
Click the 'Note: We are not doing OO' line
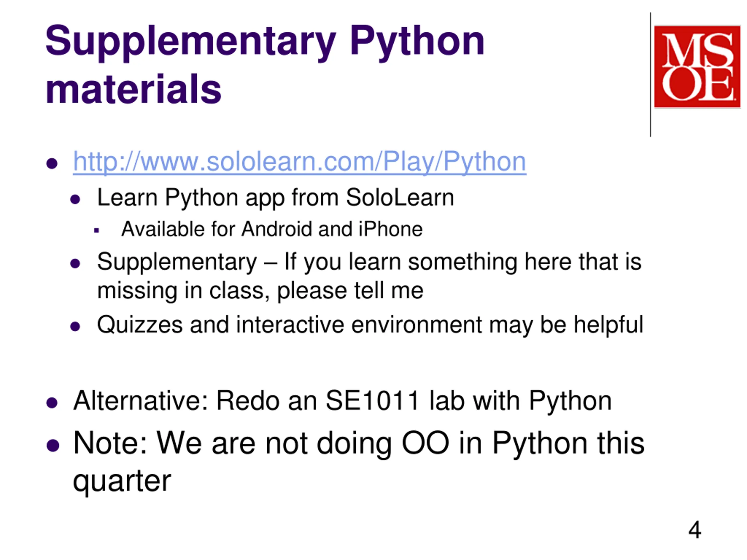[359, 443]
